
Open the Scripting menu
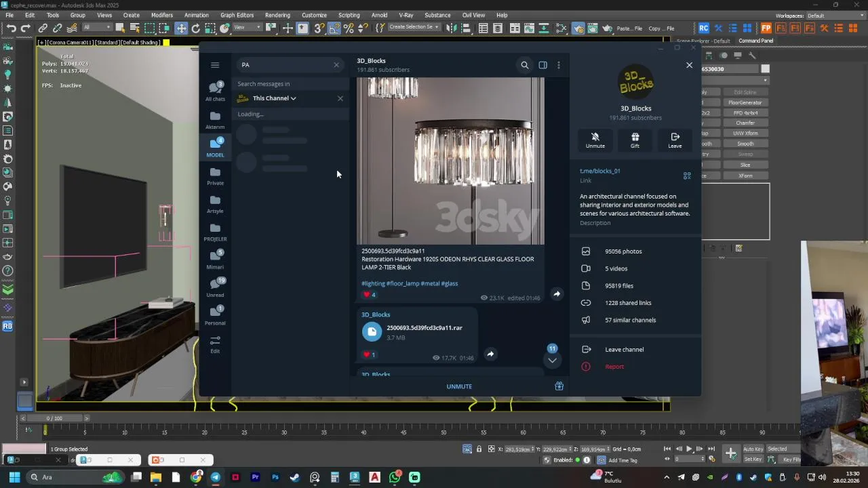coord(349,15)
